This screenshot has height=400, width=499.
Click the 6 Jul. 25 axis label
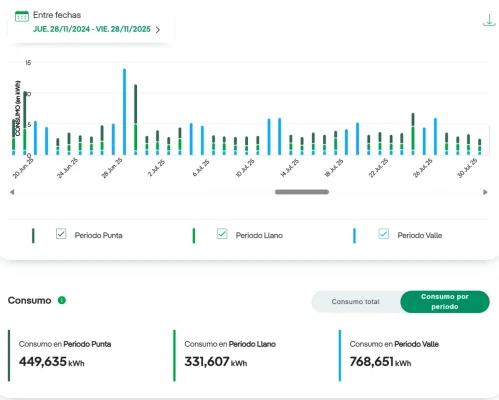[201, 168]
